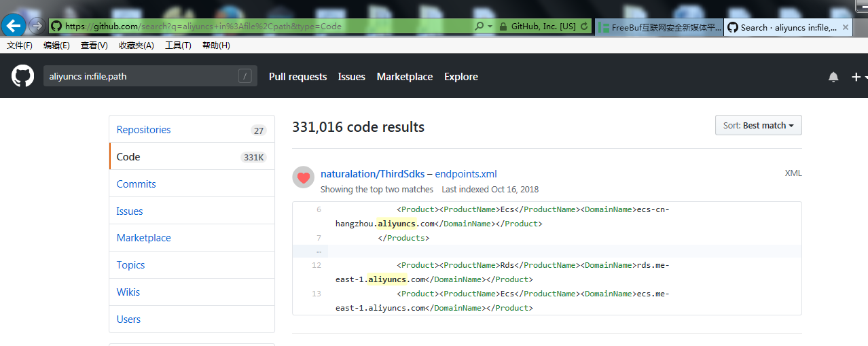Click the browser back arrow button
Viewport: 868px width, 346px height.
tap(14, 26)
